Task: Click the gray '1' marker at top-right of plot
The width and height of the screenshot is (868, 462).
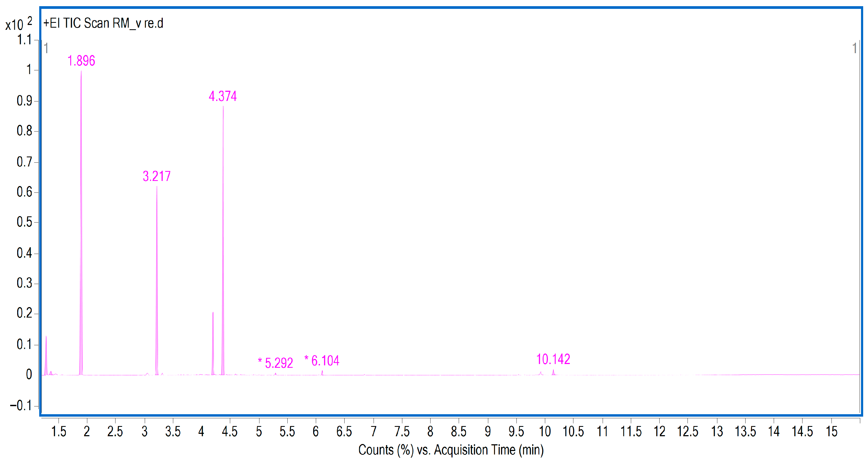Action: tap(855, 48)
